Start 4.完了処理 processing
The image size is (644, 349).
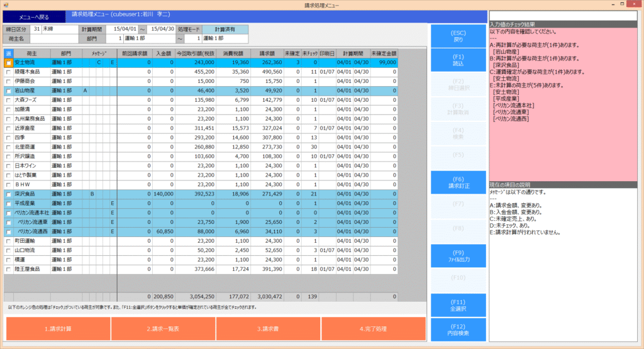[372, 329]
